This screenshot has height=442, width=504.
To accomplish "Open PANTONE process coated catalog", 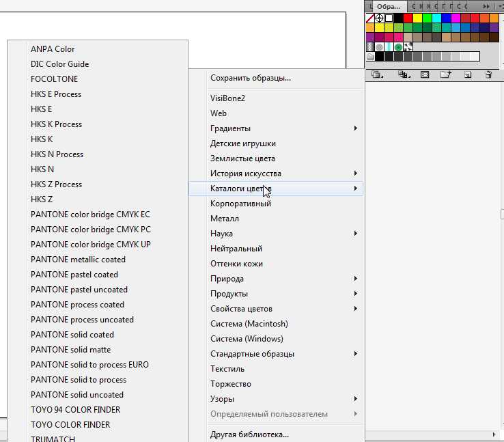I will pos(98,305).
